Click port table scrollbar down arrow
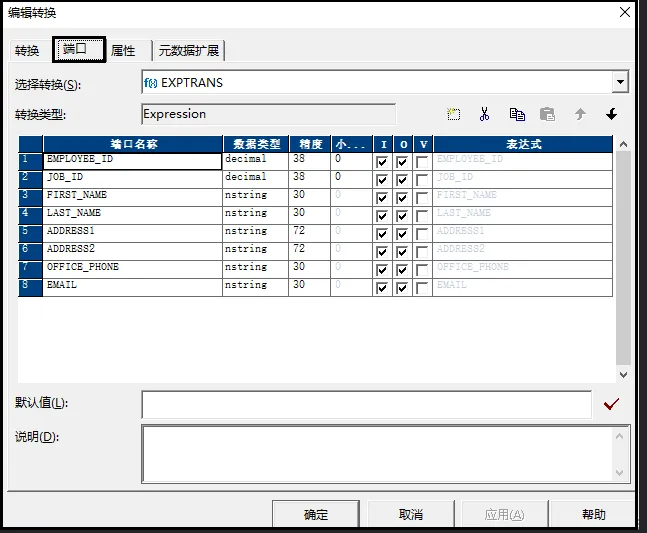The width and height of the screenshot is (647, 533). tap(623, 375)
